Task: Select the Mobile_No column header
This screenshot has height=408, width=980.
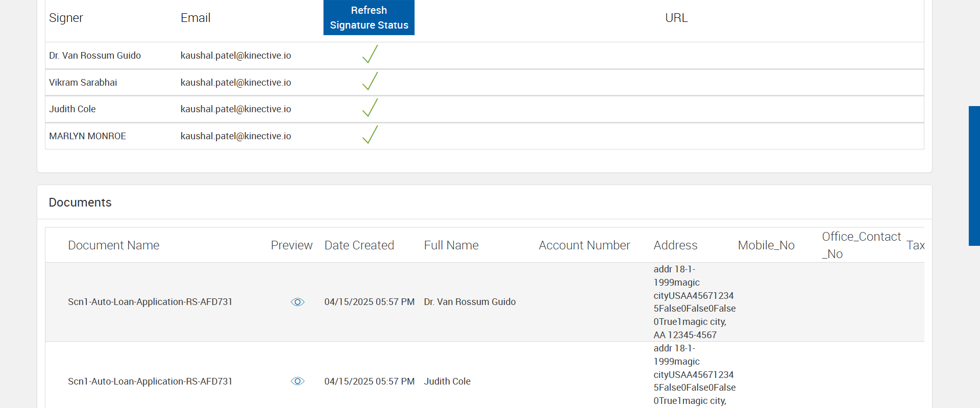Action: [766, 245]
